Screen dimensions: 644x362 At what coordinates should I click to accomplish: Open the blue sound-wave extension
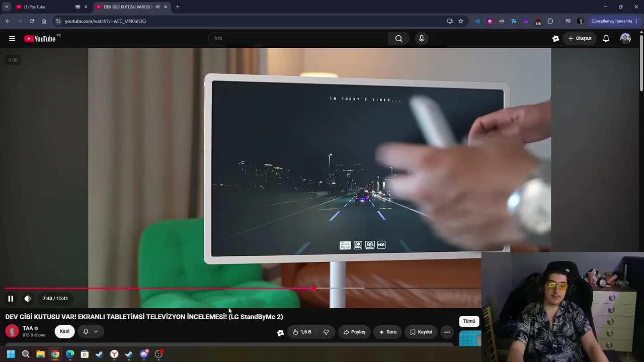(x=477, y=21)
